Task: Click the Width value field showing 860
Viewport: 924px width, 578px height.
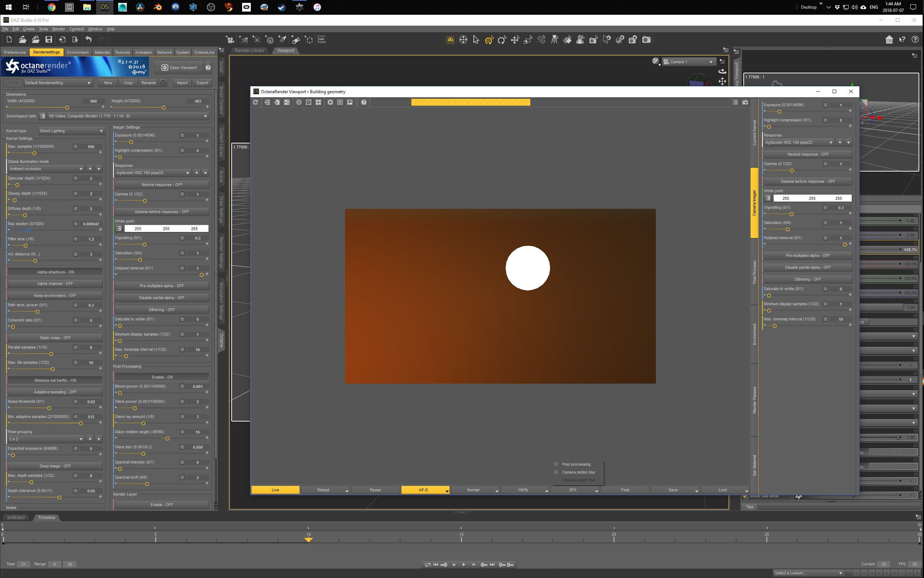Action: click(x=93, y=101)
